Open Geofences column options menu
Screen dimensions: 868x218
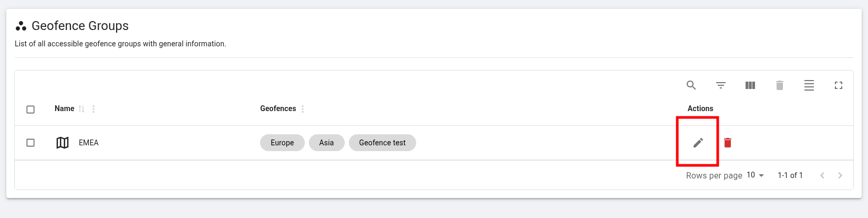click(303, 109)
